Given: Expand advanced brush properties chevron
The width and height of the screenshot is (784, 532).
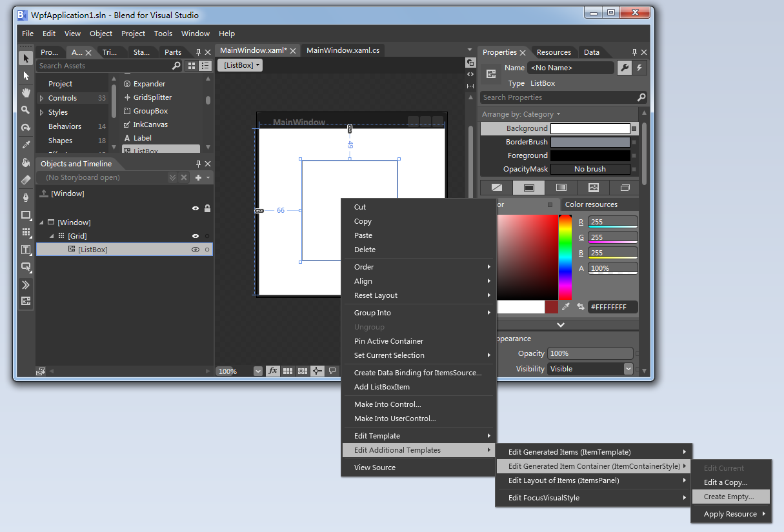Looking at the screenshot, I should (561, 324).
